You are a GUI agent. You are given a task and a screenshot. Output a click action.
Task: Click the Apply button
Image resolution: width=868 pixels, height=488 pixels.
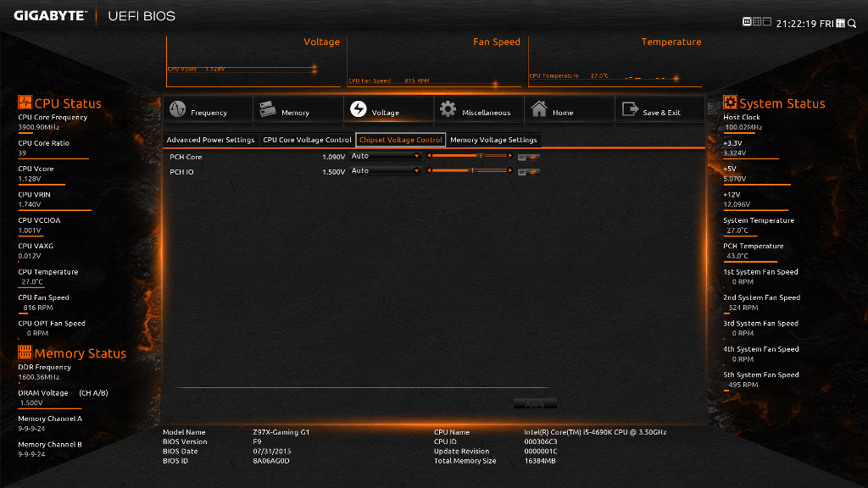click(535, 404)
